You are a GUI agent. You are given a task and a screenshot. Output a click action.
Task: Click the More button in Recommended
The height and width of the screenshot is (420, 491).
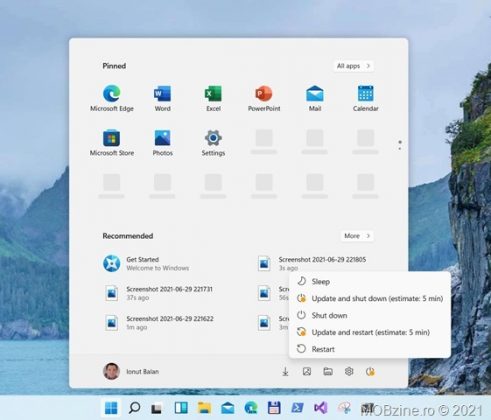click(x=357, y=236)
